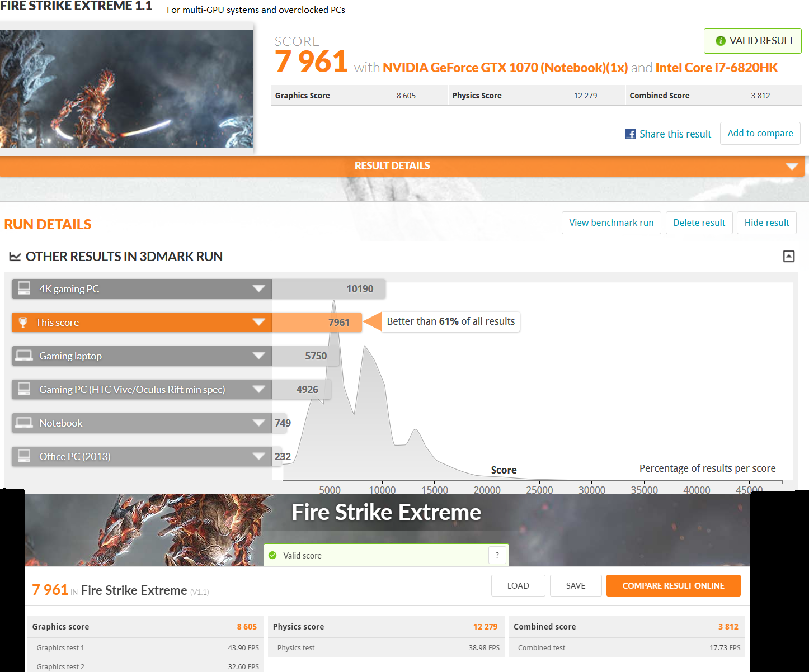This screenshot has width=809, height=672.
Task: Click the Percentage of results per score label
Action: click(x=707, y=468)
